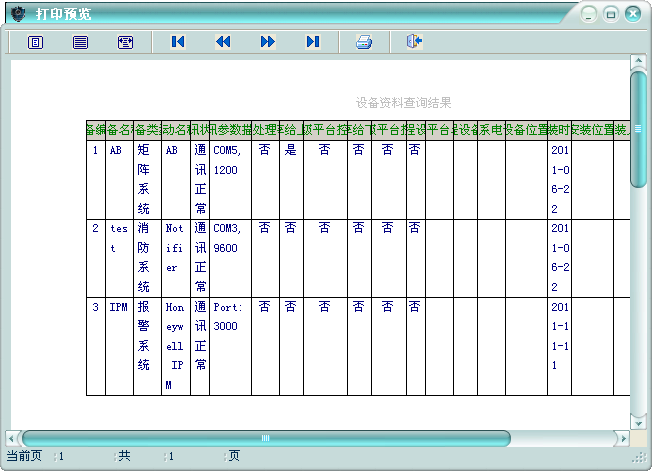Click the horizontal scrollbar left arrow
Image resolution: width=652 pixels, height=471 pixels.
[x=11, y=438]
